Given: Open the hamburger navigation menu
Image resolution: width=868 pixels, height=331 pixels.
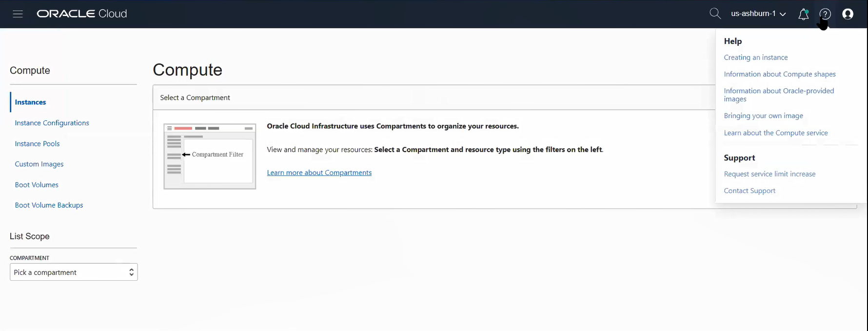Looking at the screenshot, I should (18, 14).
